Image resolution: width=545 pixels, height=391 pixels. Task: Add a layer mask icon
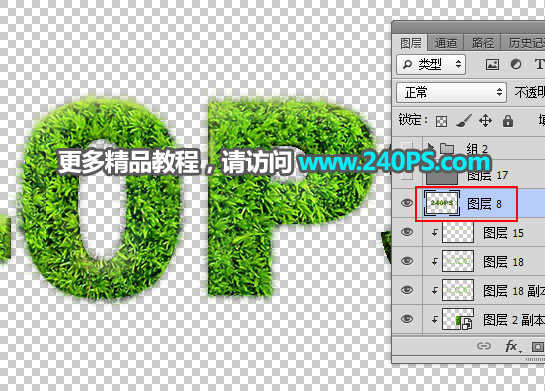pos(538,347)
